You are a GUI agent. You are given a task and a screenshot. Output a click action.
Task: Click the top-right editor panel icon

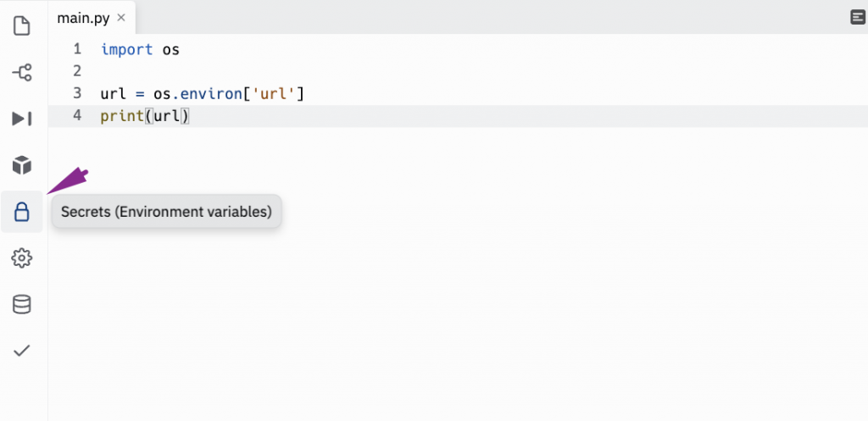(857, 17)
